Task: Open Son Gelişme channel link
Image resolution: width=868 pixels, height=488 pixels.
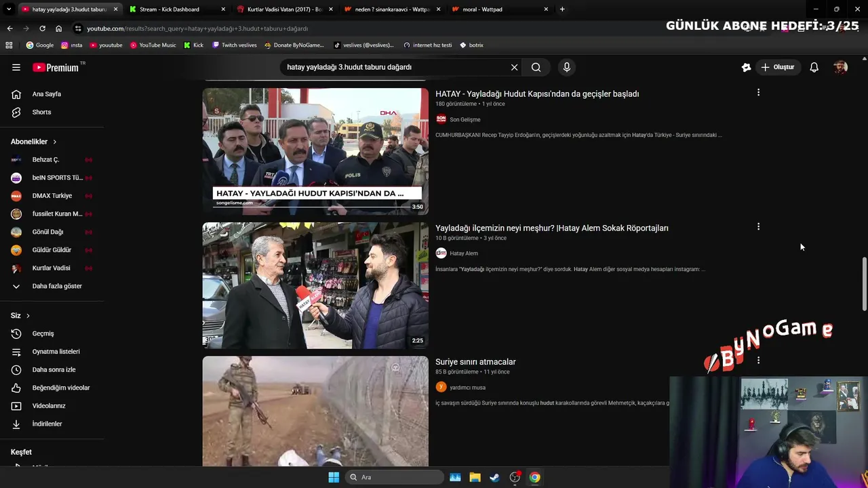Action: click(x=465, y=119)
